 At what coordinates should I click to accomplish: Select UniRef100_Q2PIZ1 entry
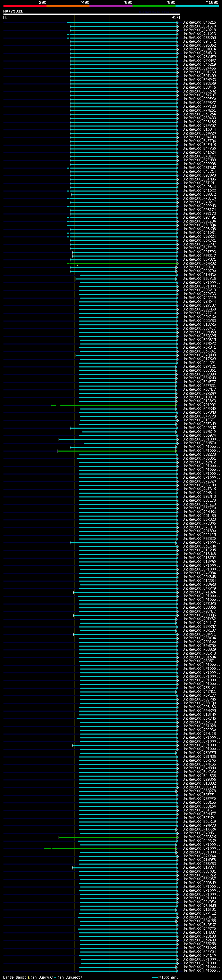point(199,366)
